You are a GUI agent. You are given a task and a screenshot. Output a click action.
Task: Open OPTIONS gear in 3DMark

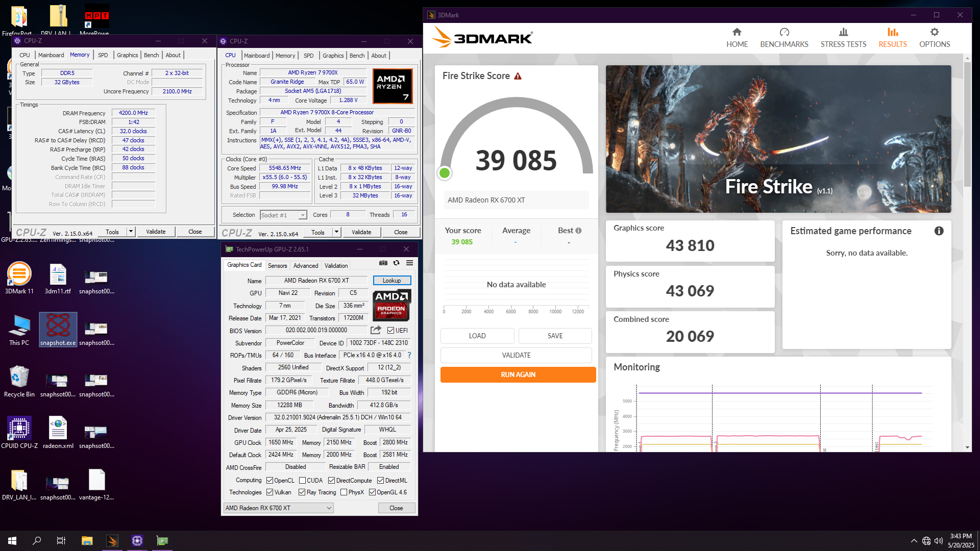pos(935,38)
